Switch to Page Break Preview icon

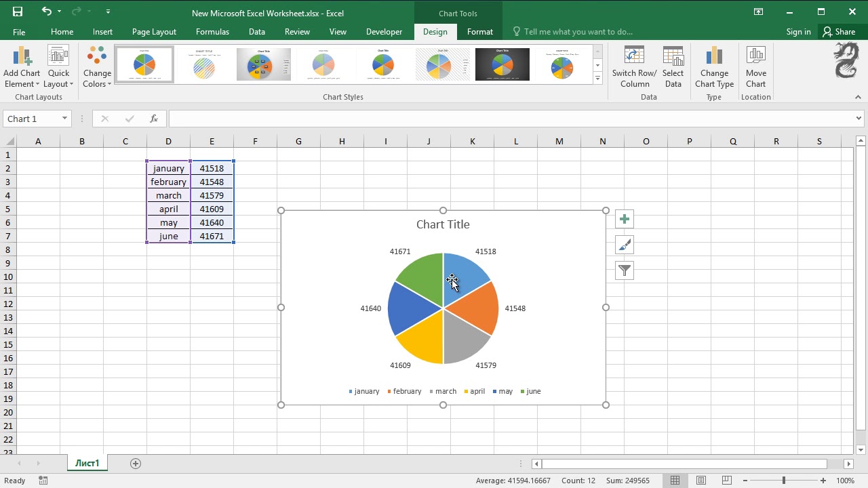726,481
